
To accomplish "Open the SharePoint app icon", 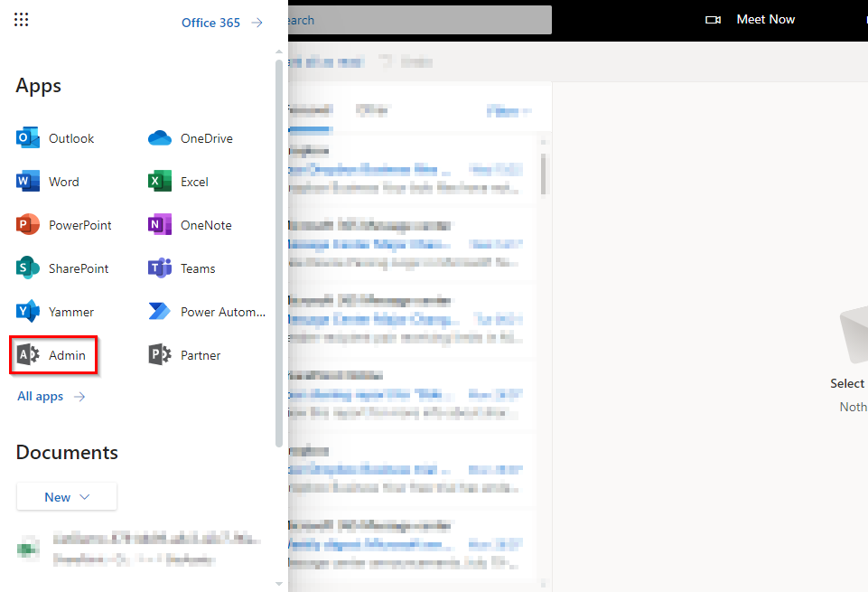I will tap(28, 268).
